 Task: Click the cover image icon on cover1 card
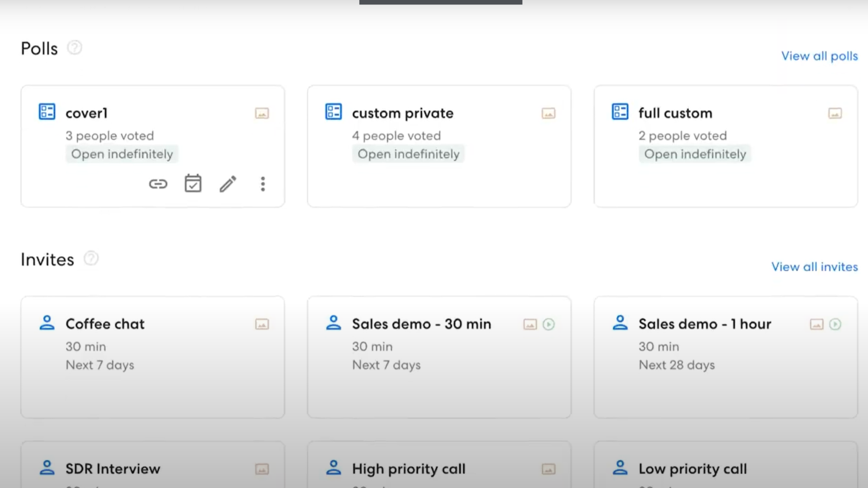click(x=262, y=113)
